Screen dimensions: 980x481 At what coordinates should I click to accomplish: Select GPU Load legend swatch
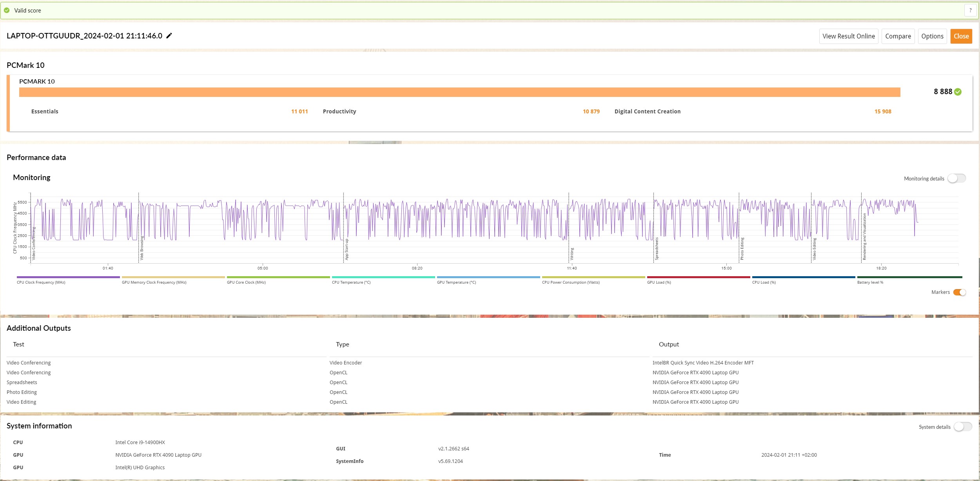coord(698,277)
